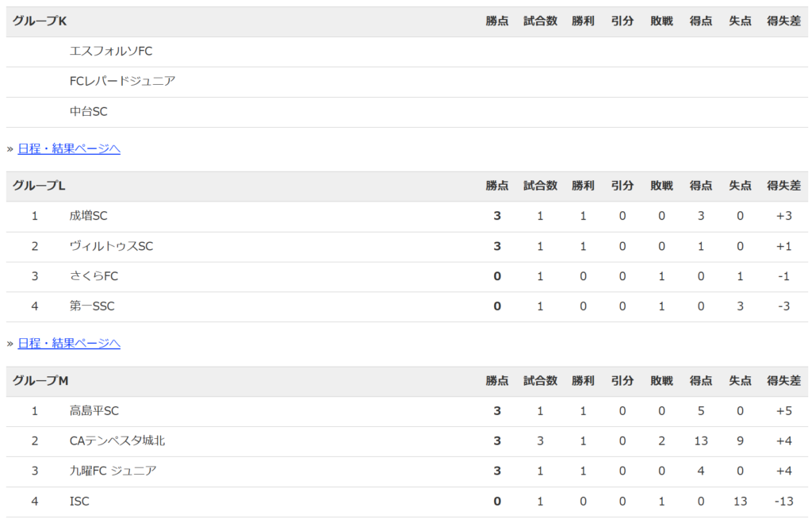Select the FCレパードジュニア team name
812x523 pixels.
(x=122, y=81)
